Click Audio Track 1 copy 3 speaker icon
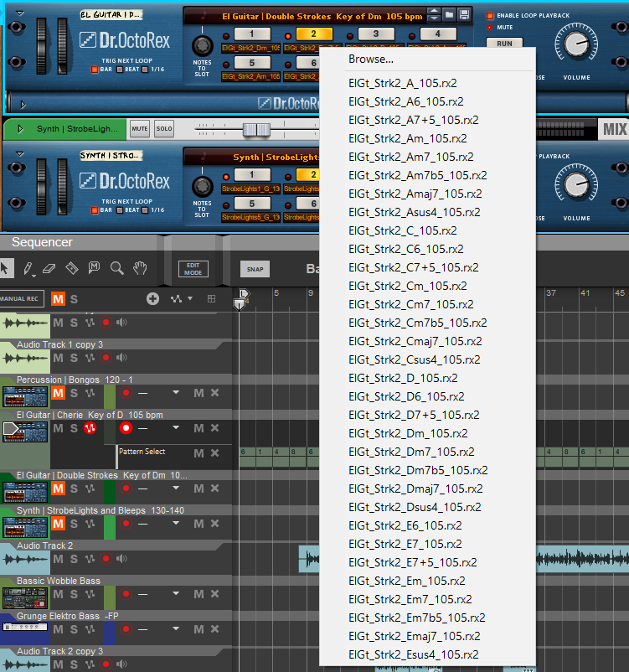Screen dimensions: 629x672 click(121, 358)
